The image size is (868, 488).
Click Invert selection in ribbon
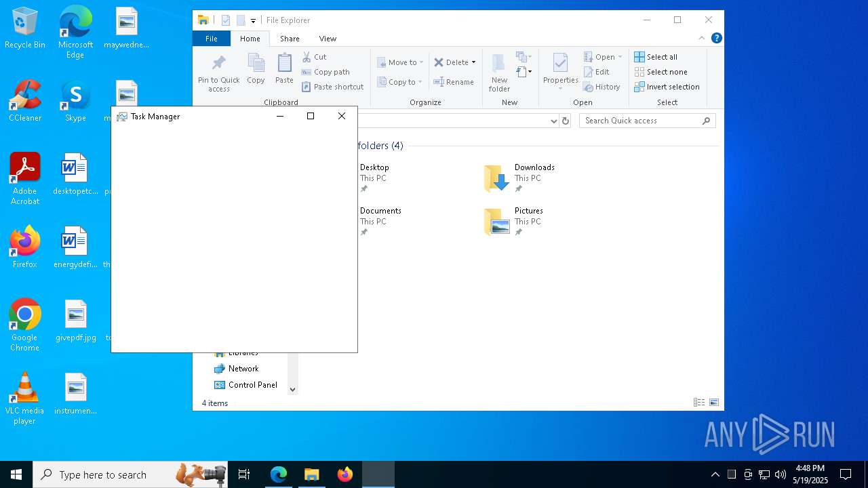667,87
